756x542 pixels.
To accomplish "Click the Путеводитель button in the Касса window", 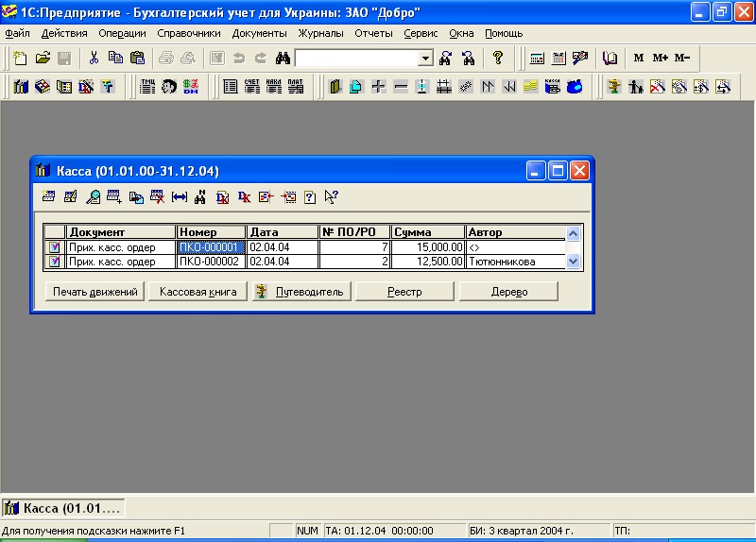I will (x=301, y=292).
